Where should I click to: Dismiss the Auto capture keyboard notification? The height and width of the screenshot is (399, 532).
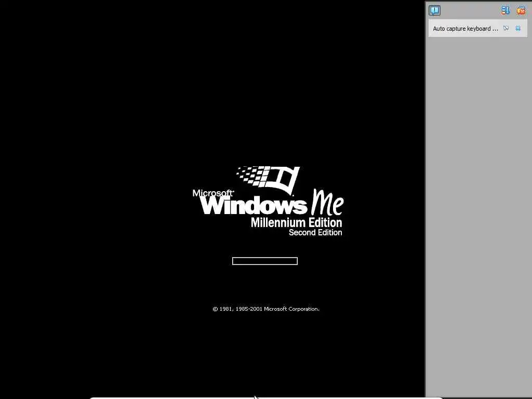(x=518, y=28)
